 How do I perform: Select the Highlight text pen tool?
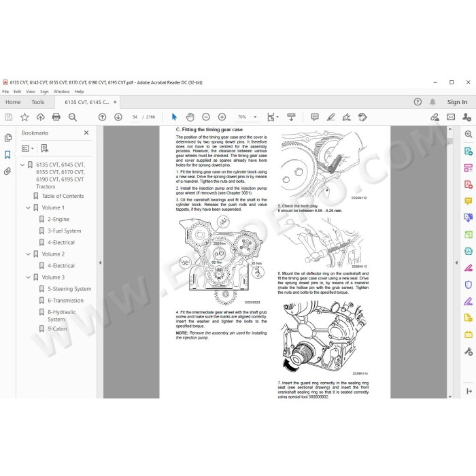coord(331,117)
